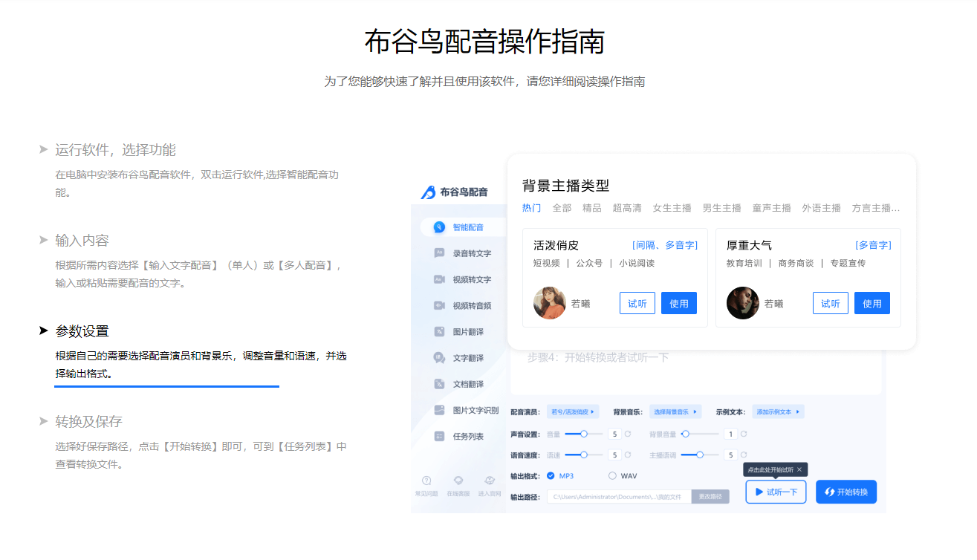Click 使用 on the 活泼俏皮 card
Viewport: 977px width, 560px height.
pyautogui.click(x=679, y=303)
